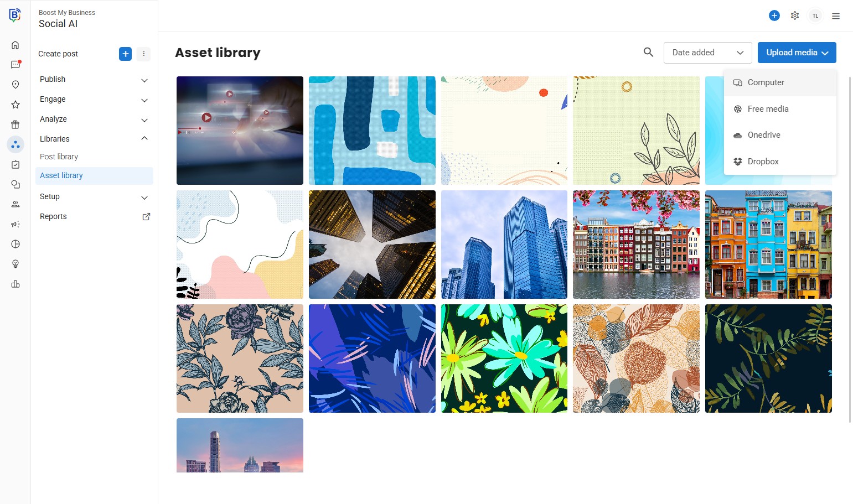Open the star reviews icon in sidebar
The image size is (853, 504).
[15, 105]
